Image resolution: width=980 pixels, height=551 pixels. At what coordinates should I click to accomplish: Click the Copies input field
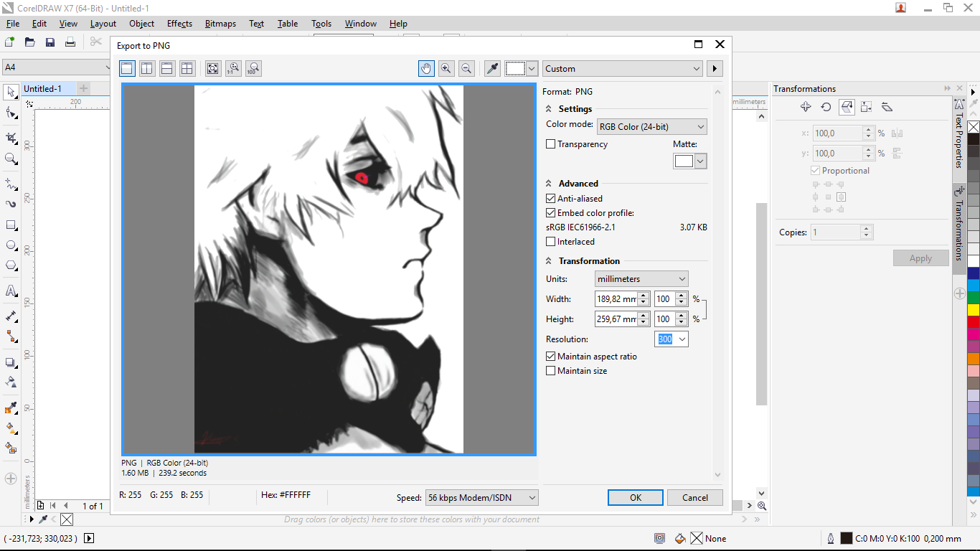(x=836, y=232)
